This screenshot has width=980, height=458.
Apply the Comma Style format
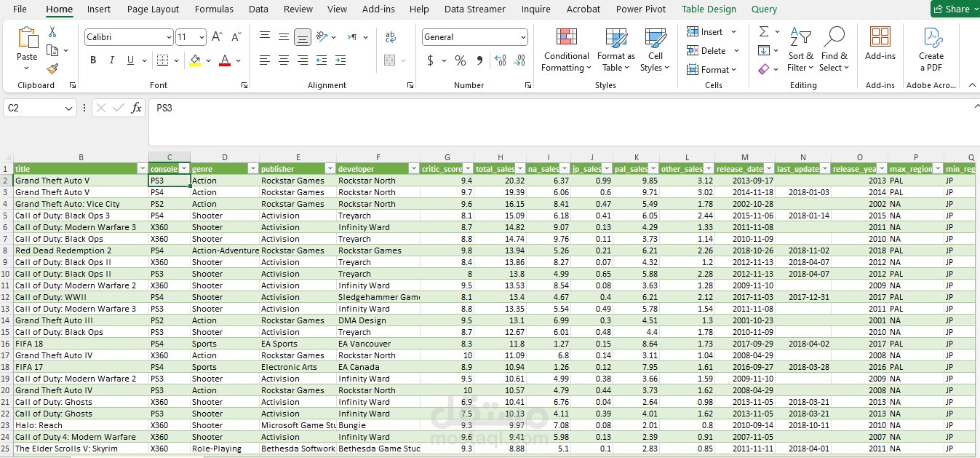[479, 60]
